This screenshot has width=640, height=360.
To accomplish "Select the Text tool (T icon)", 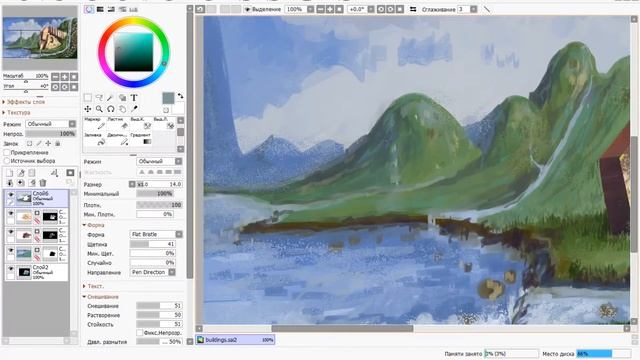I will coord(133,98).
